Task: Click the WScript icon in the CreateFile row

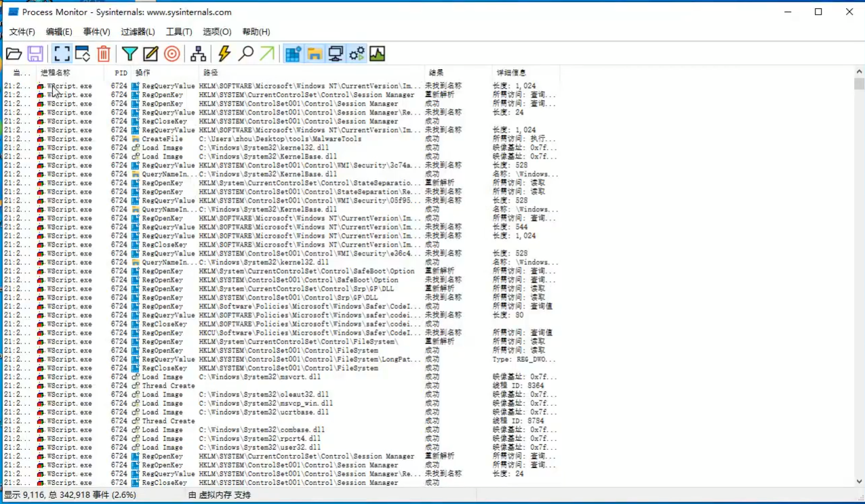Action: [x=41, y=139]
